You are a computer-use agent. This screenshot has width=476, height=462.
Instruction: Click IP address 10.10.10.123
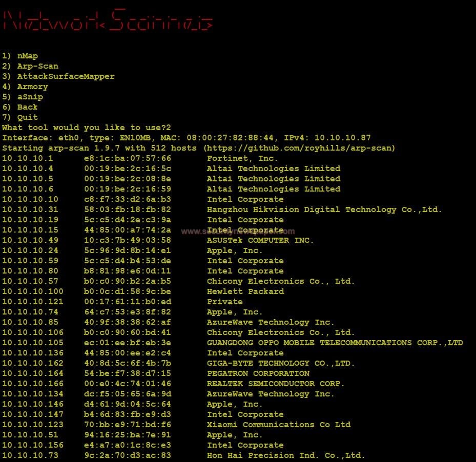33,425
